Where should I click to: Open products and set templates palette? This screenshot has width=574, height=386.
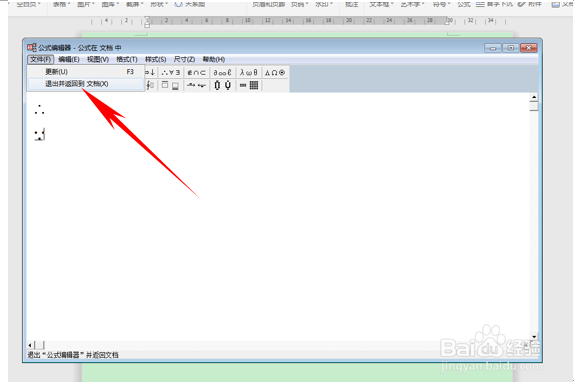click(223, 85)
